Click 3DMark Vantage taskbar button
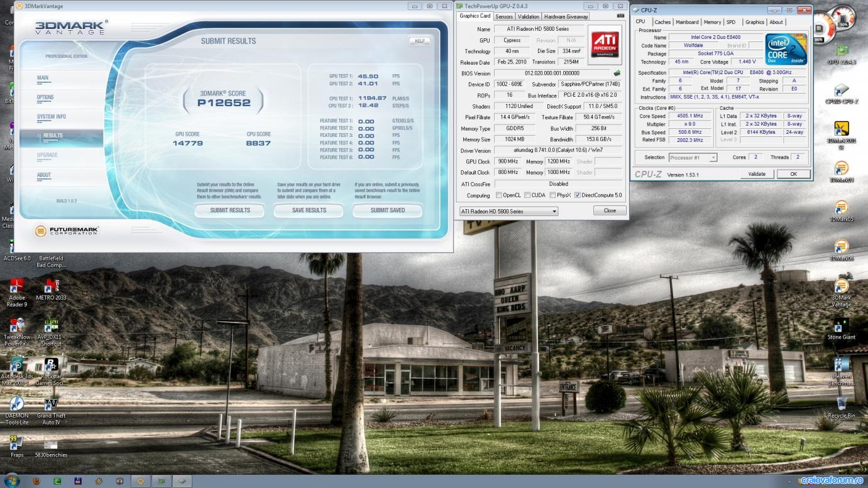Image resolution: width=868 pixels, height=488 pixels. tap(140, 481)
